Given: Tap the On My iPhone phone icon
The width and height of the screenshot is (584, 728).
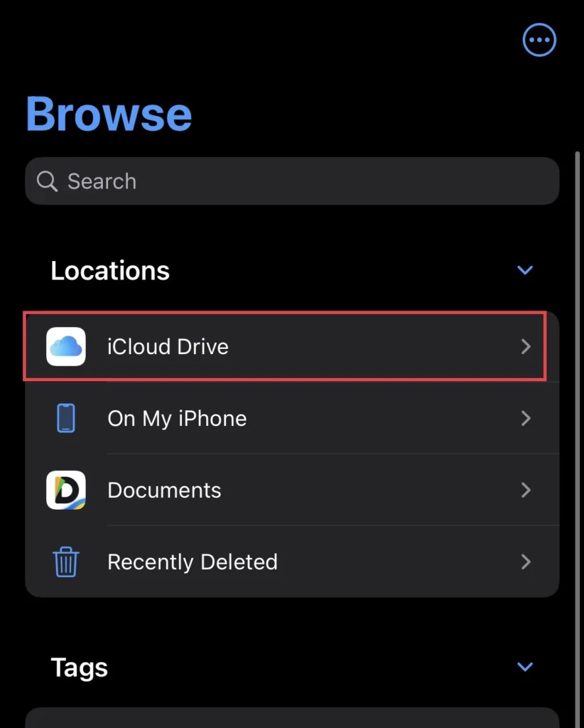Looking at the screenshot, I should click(x=66, y=418).
